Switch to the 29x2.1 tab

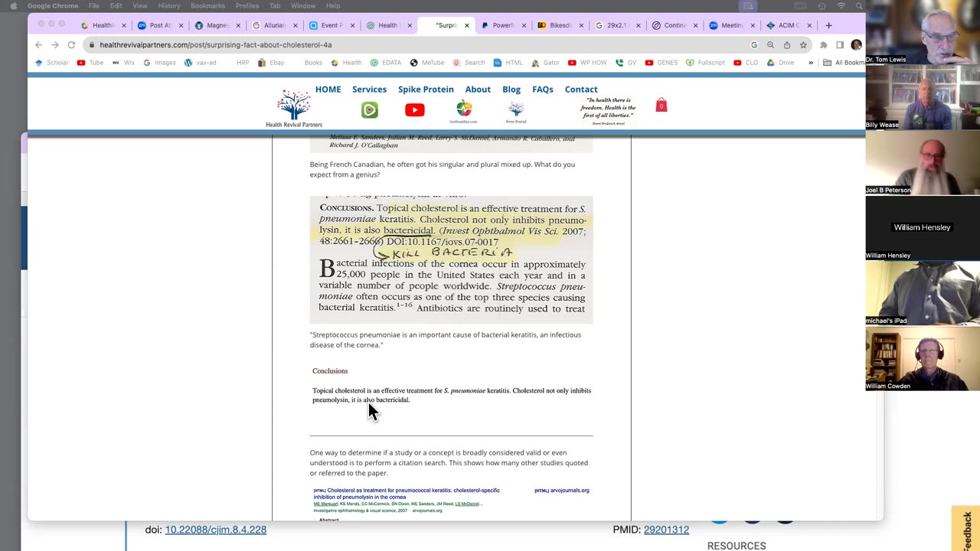[x=616, y=25]
